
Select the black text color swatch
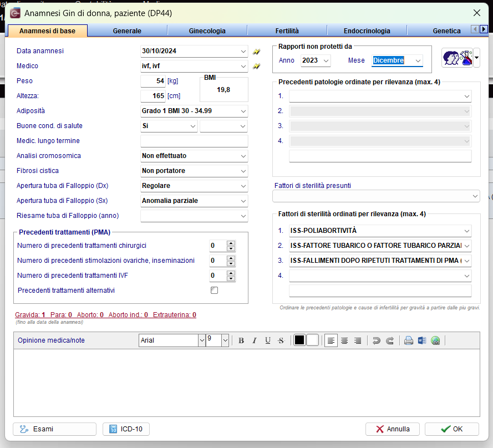299,340
